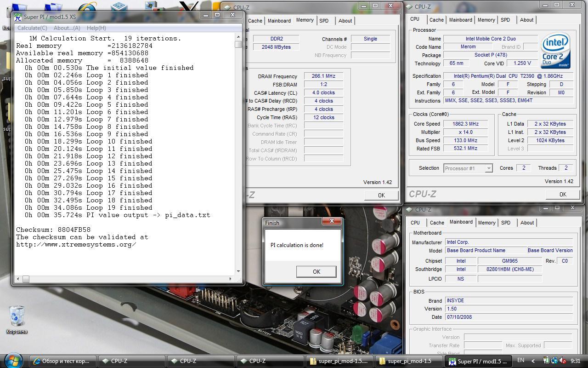Click the EN language indicator
The width and height of the screenshot is (588, 368).
pyautogui.click(x=521, y=361)
